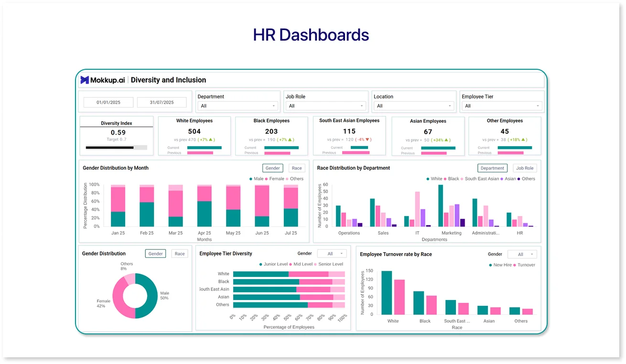
Task: Select Gender toggle in donut chart panel
Action: pos(156,254)
